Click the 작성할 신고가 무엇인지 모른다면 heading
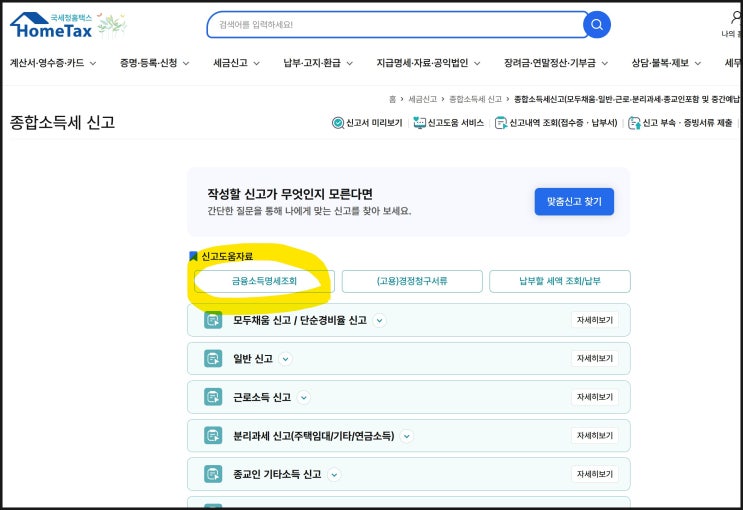This screenshot has width=743, height=510. (x=290, y=194)
